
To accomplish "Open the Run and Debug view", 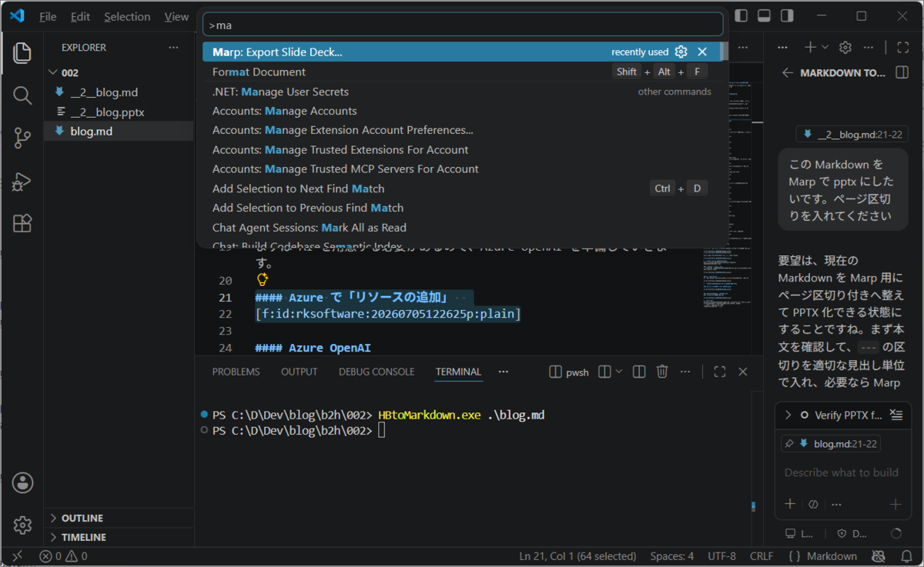I will pos(22,182).
